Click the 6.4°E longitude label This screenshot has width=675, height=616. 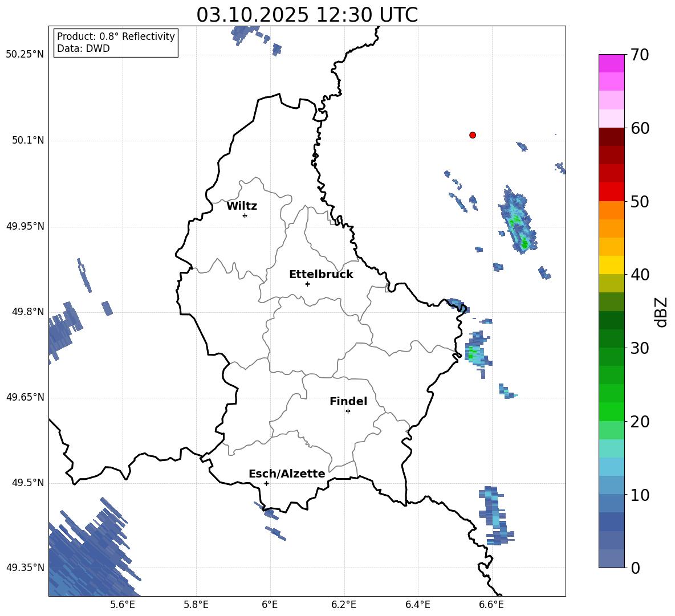click(418, 605)
